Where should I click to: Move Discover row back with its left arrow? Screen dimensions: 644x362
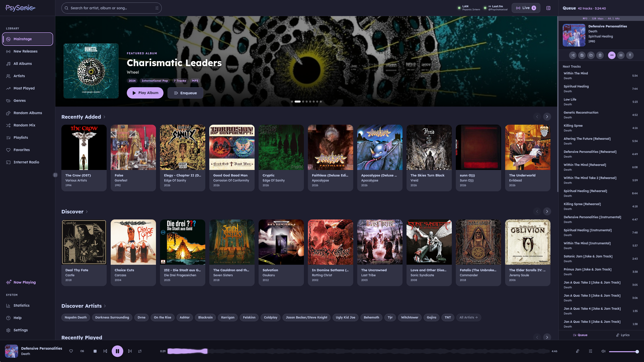coord(537,211)
